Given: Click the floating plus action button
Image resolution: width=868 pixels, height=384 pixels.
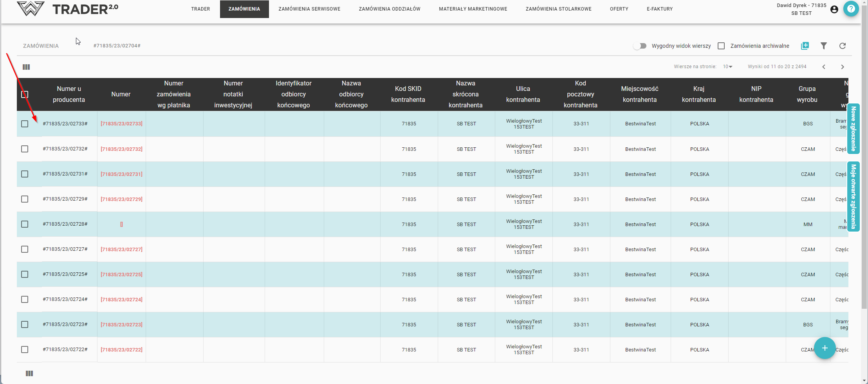Looking at the screenshot, I should [x=825, y=348].
